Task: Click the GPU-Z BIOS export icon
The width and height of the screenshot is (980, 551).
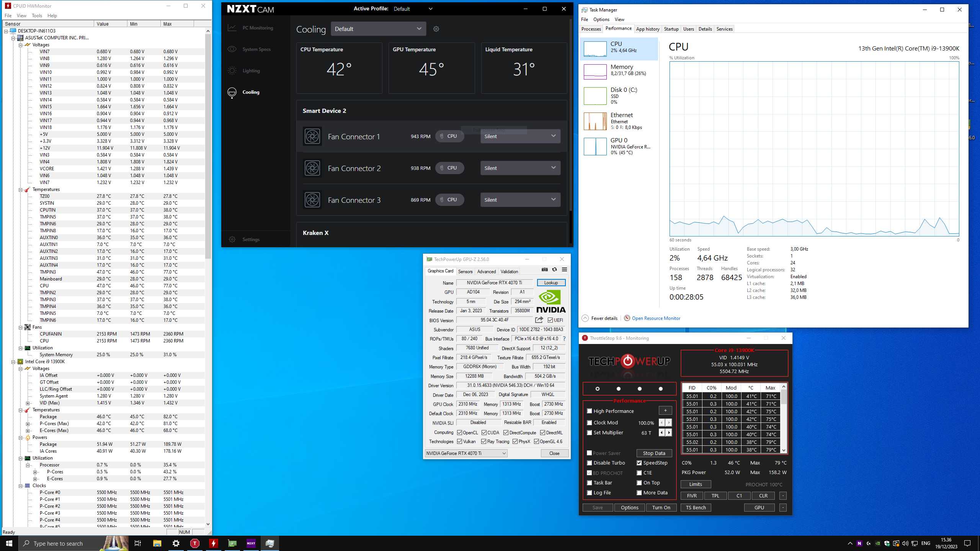Action: pos(539,320)
